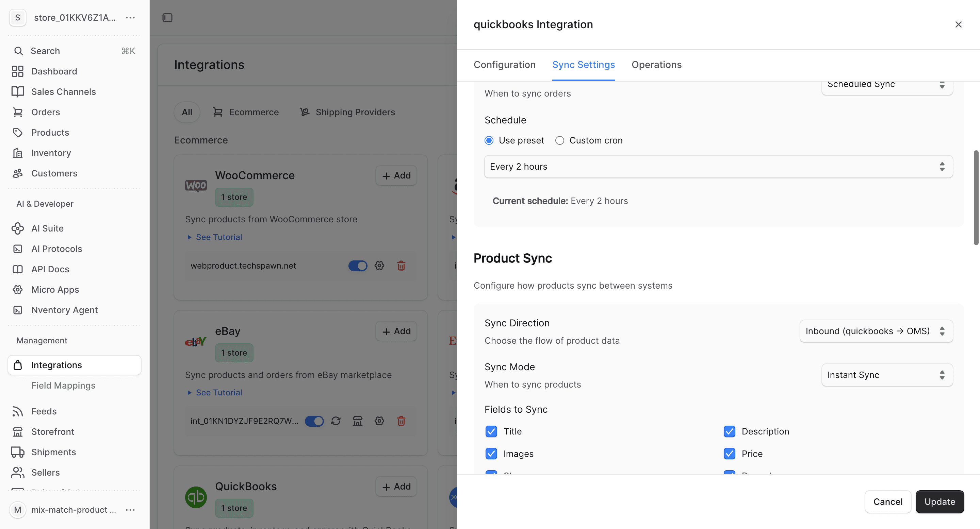Click Add on the eBay card
This screenshot has height=529, width=980.
pos(396,331)
